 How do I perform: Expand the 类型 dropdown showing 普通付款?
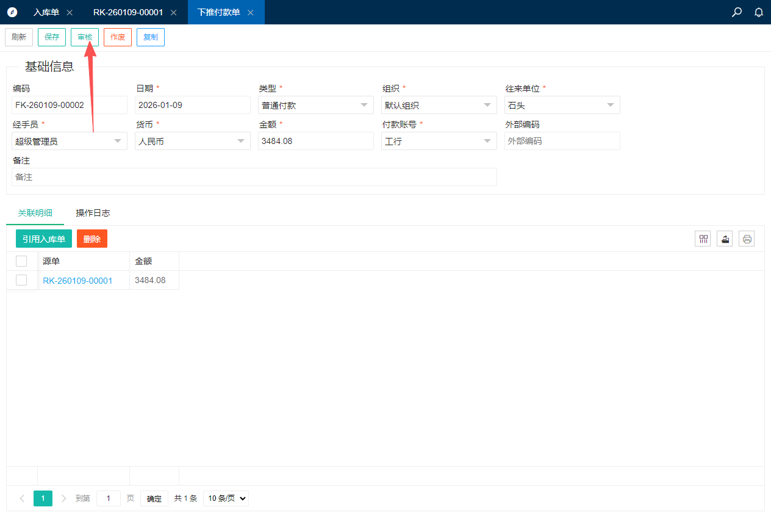[315, 105]
